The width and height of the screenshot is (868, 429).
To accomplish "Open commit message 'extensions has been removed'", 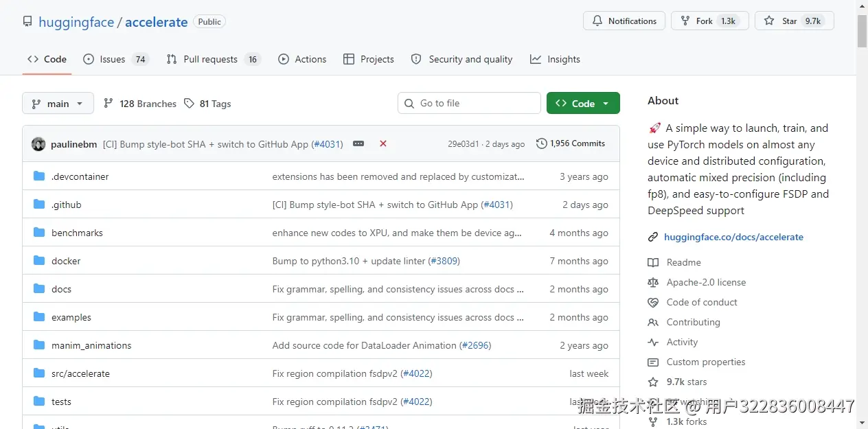I will [x=398, y=176].
